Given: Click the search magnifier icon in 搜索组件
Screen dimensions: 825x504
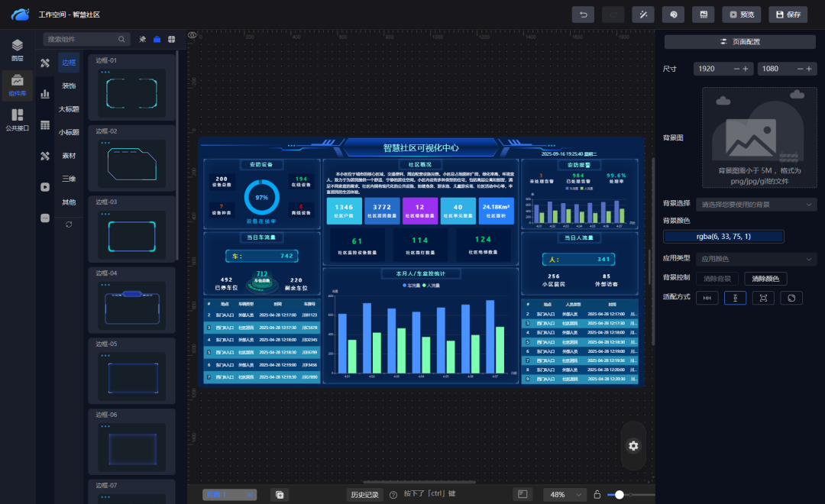Looking at the screenshot, I should [121, 40].
